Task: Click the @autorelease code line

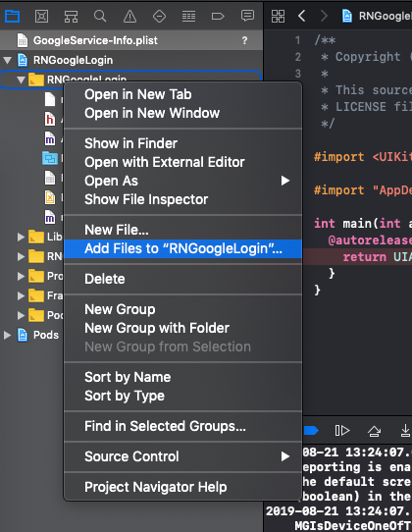Action: click(370, 240)
